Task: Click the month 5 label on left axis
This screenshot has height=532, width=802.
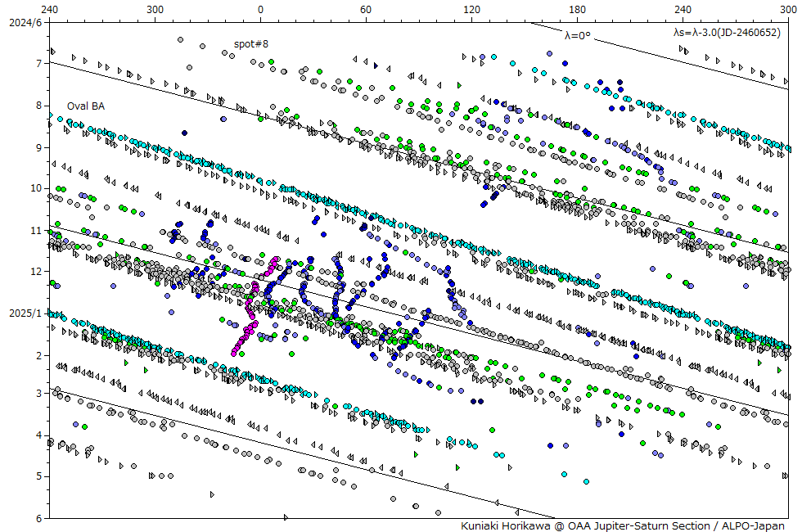Action: (x=38, y=476)
